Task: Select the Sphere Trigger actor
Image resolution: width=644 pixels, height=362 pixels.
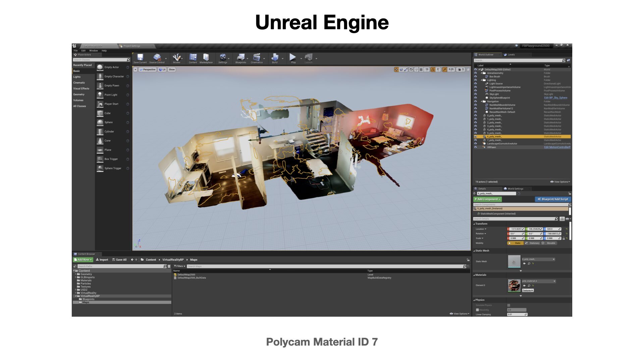Action: (x=113, y=168)
